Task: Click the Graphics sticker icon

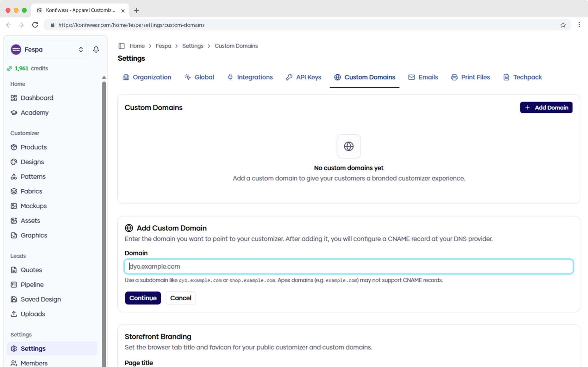Action: 14,235
